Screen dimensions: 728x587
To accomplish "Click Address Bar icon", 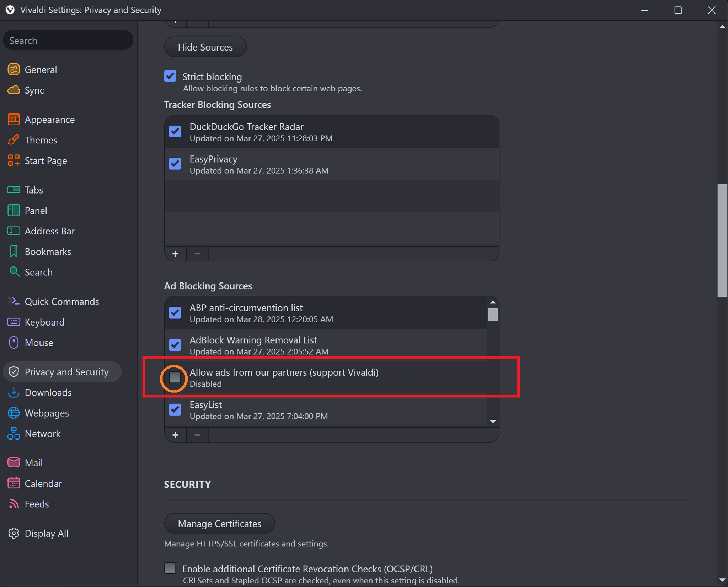I will click(x=14, y=231).
